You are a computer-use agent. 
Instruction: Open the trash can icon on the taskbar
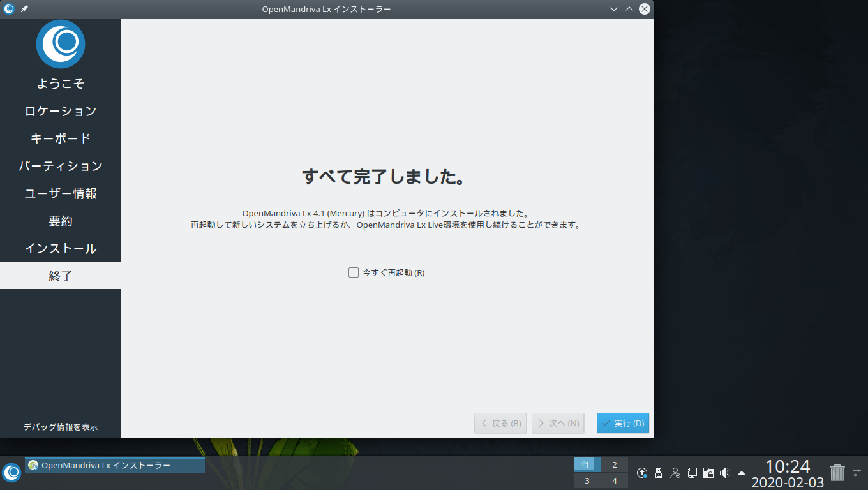(x=837, y=473)
